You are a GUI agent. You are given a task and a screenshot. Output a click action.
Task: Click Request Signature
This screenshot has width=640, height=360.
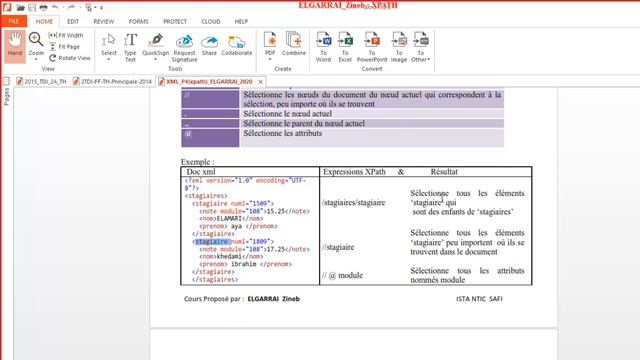(184, 47)
